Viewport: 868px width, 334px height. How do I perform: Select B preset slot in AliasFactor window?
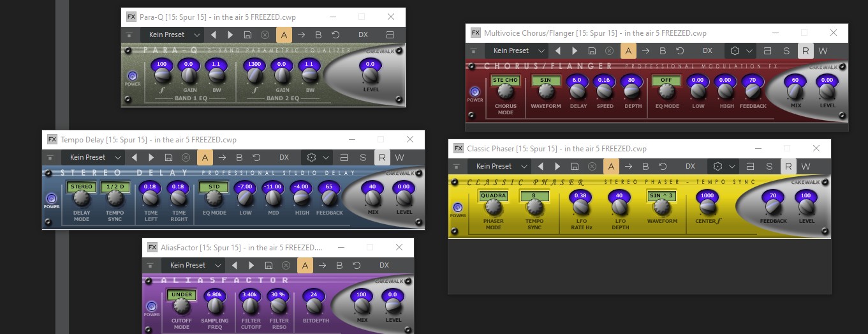click(x=339, y=265)
